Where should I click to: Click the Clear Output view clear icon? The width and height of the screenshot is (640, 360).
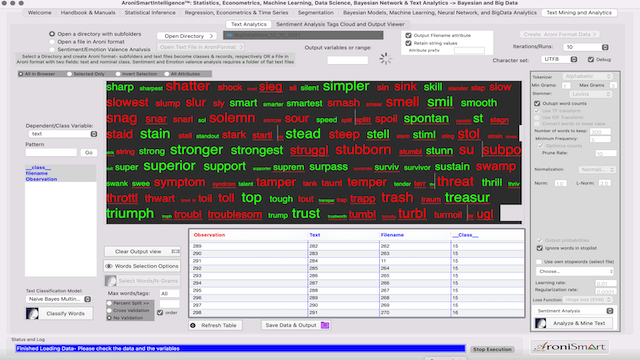(x=176, y=251)
